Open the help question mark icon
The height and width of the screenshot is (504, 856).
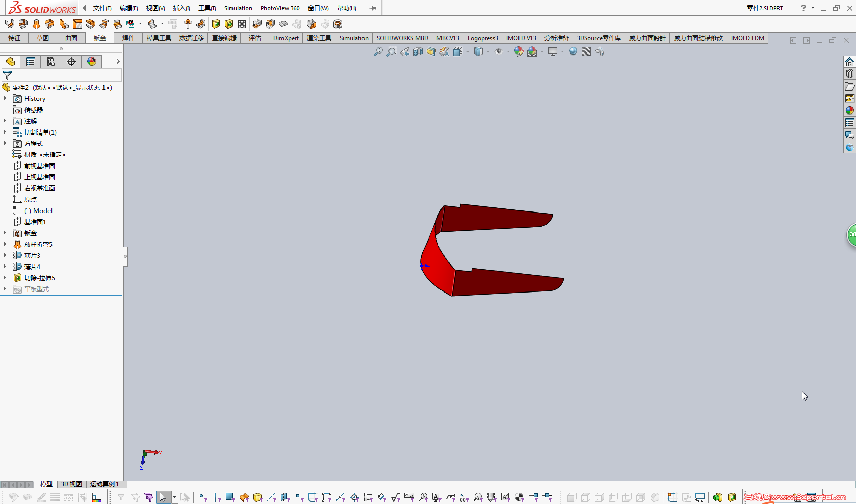[x=803, y=8]
